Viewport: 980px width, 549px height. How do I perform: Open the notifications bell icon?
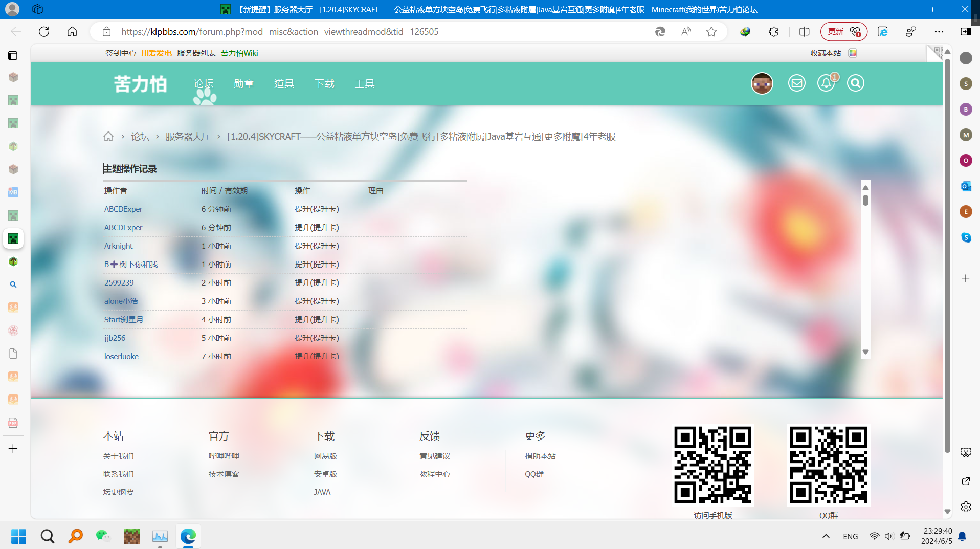[x=826, y=83]
